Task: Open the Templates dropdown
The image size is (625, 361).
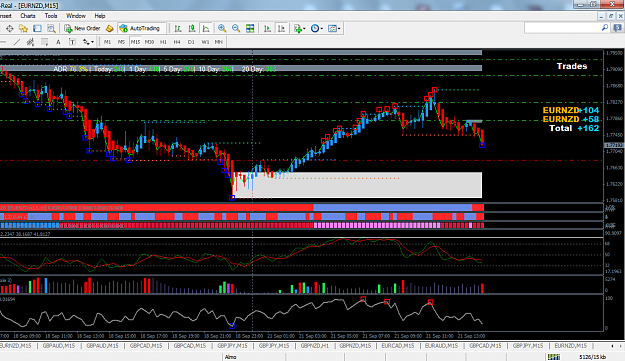Action: 334,28
